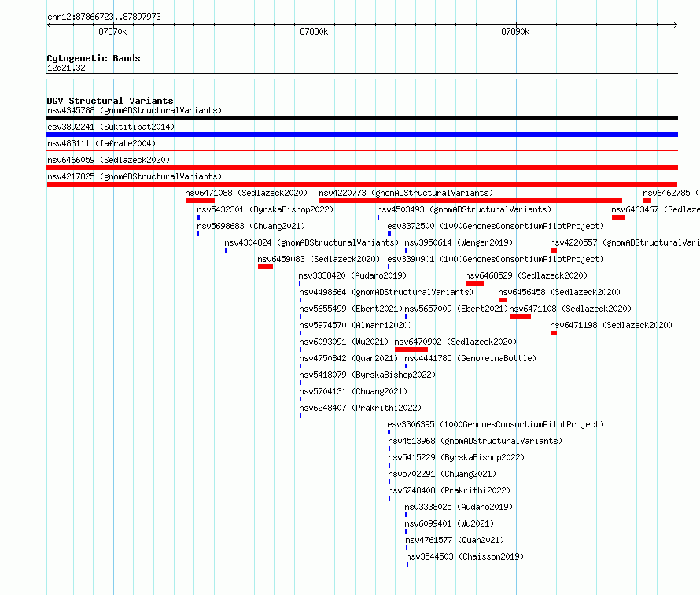
Task: Click nsv4750842 (Quan2021) label
Action: (x=348, y=358)
